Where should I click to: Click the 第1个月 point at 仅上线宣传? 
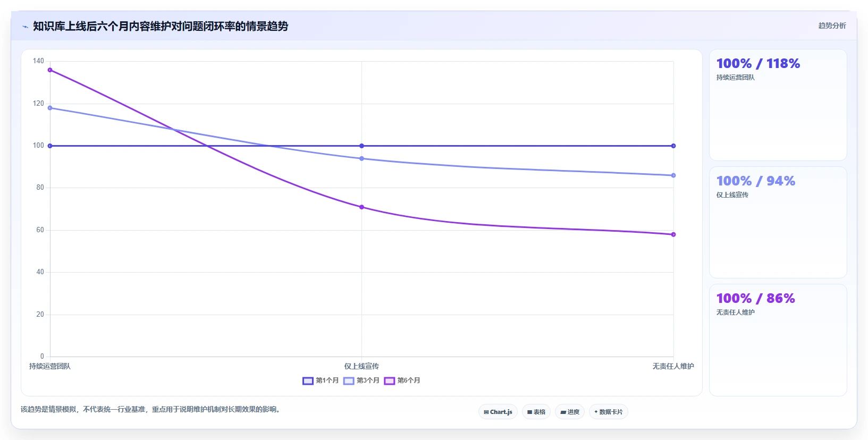coord(361,146)
